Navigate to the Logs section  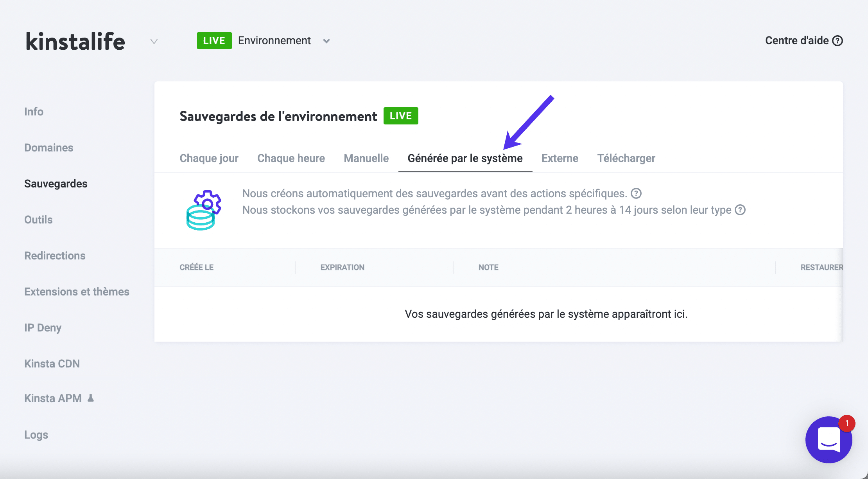coord(36,434)
